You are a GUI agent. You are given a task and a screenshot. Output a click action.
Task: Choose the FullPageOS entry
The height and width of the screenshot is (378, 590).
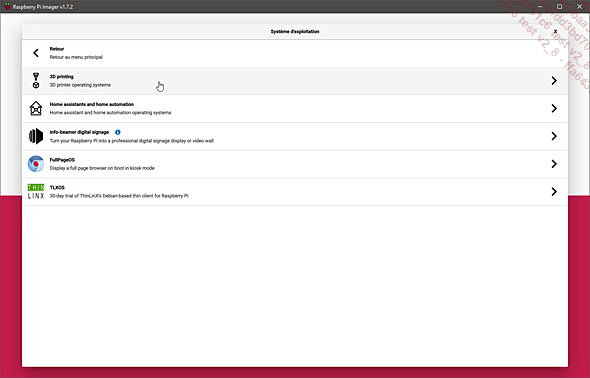click(x=295, y=164)
